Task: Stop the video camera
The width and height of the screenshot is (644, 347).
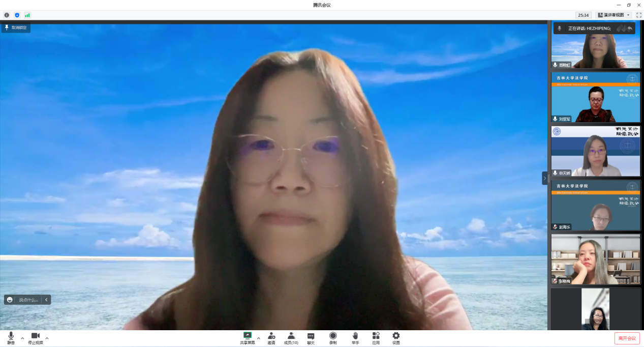Action: tap(36, 336)
